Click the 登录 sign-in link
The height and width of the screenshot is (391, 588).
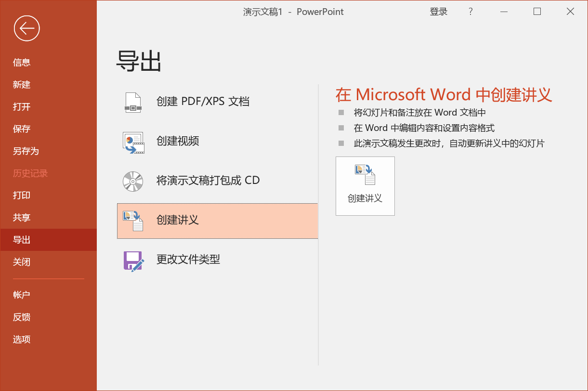[438, 12]
